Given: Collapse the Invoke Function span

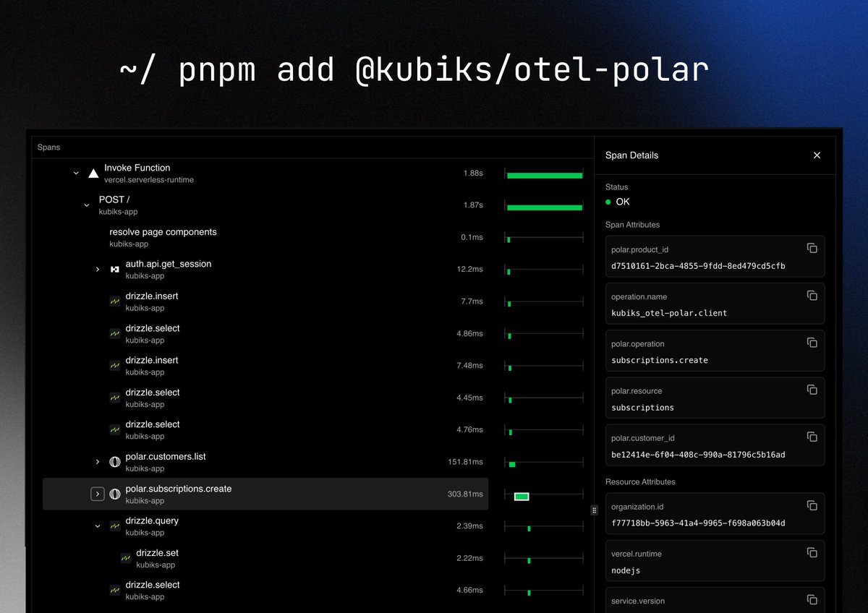Looking at the screenshot, I should [x=76, y=173].
